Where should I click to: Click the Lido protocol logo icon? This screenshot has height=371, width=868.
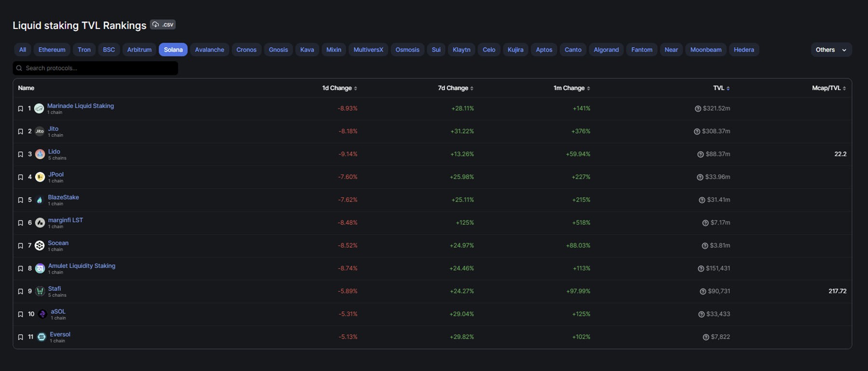pos(40,154)
